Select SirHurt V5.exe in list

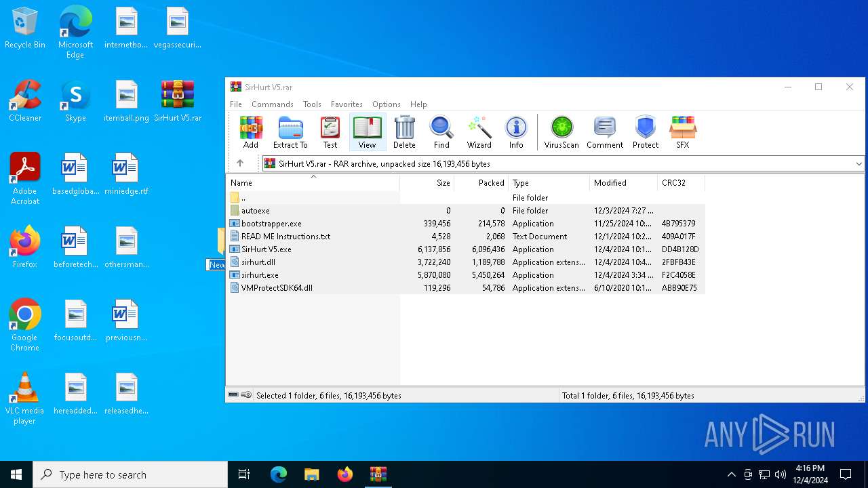pos(465,249)
